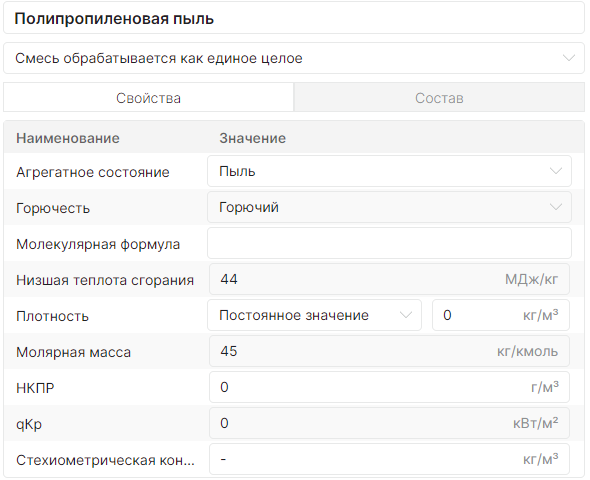The width and height of the screenshot is (590, 480).
Task: Click the name field 'Полипропиленовая пыль'
Action: (293, 18)
